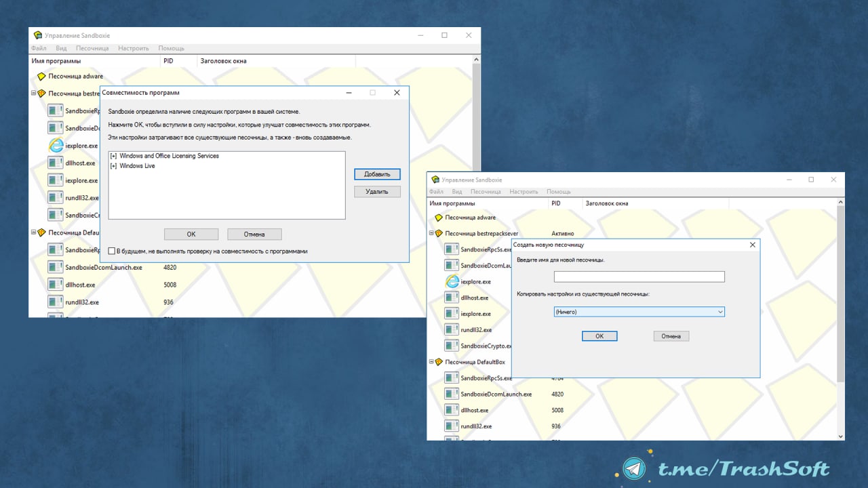Click the Telegram logo icon in the watermark
This screenshot has height=488, width=868.
[635, 468]
